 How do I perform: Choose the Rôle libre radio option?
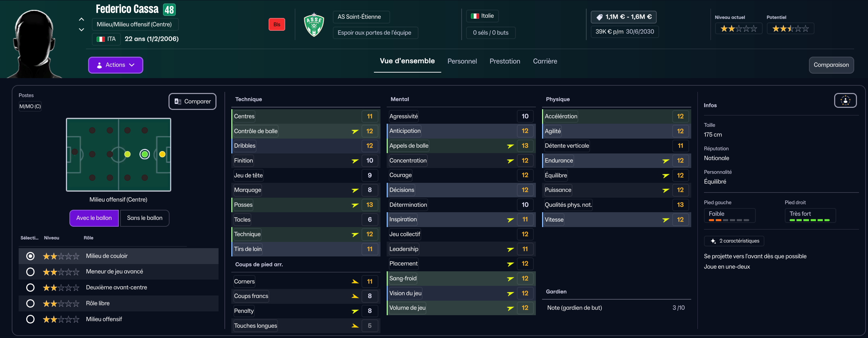tap(30, 303)
